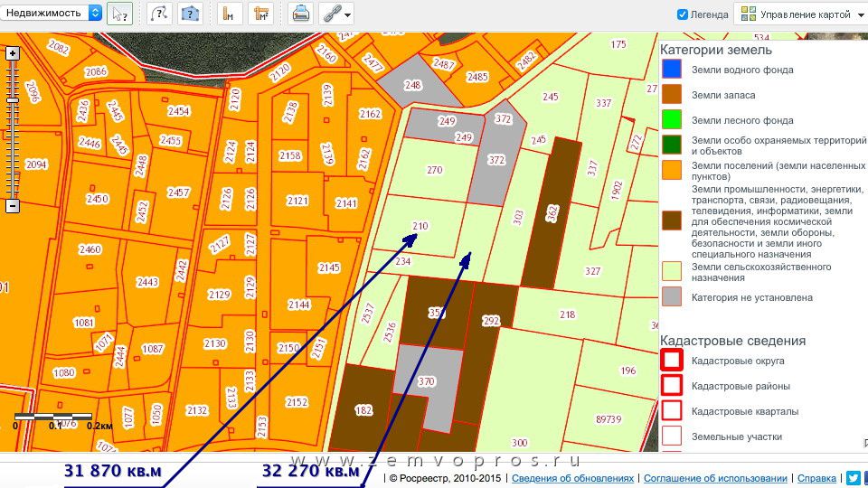Toggle the Кадастровые районы legend box
The image size is (868, 488).
point(672,386)
